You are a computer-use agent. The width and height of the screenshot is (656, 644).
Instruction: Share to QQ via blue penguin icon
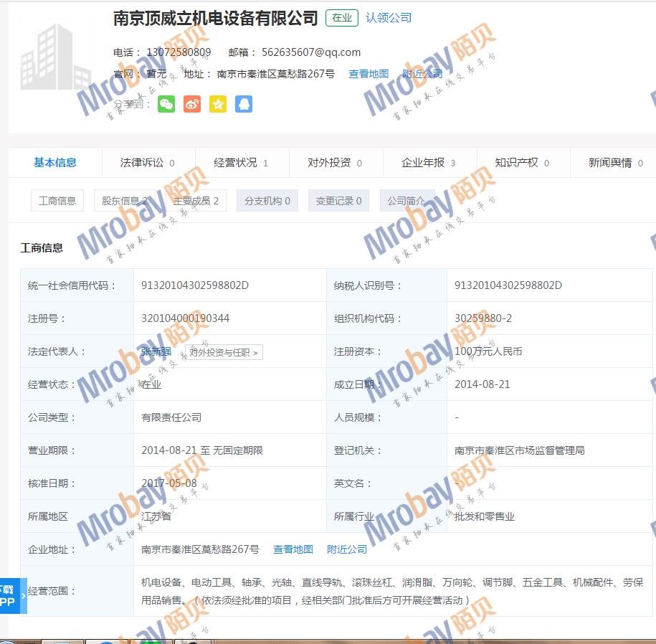tap(244, 104)
